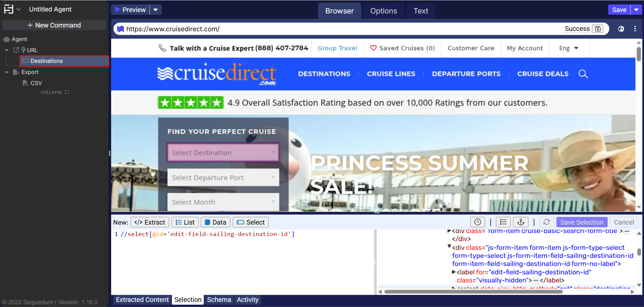Click the globe icon right of the address bar
This screenshot has height=307, width=644.
point(621,29)
